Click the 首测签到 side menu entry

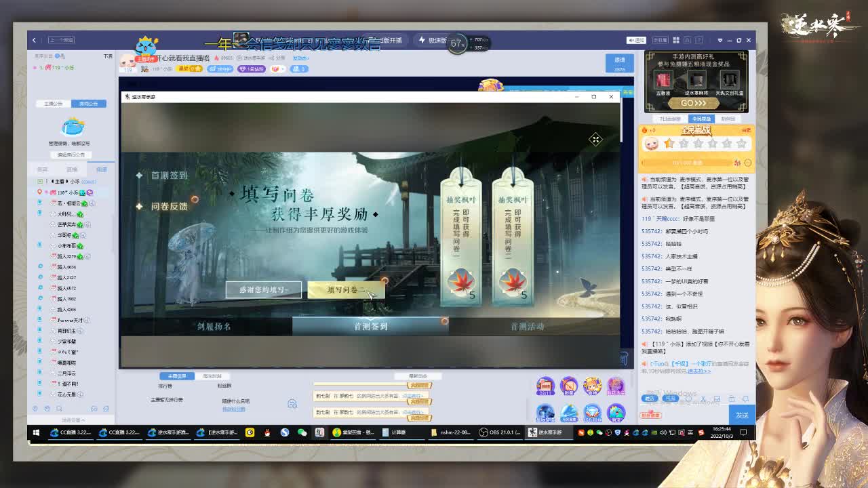pos(169,175)
